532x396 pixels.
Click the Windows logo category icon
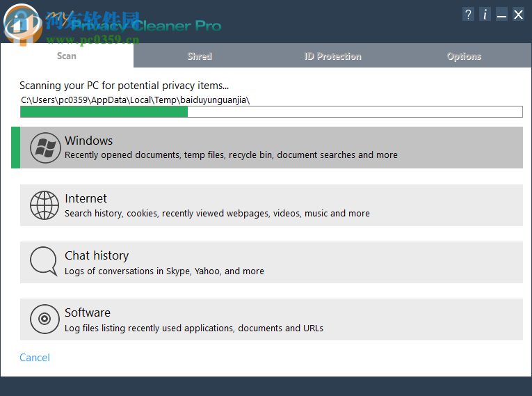pos(45,148)
